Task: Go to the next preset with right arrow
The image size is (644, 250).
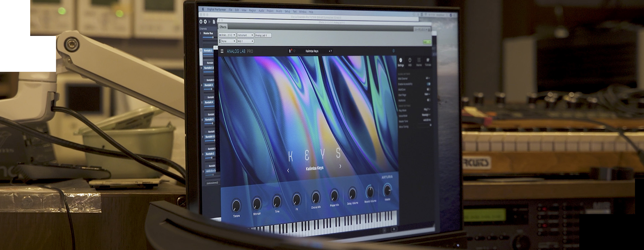Action: pos(340,166)
